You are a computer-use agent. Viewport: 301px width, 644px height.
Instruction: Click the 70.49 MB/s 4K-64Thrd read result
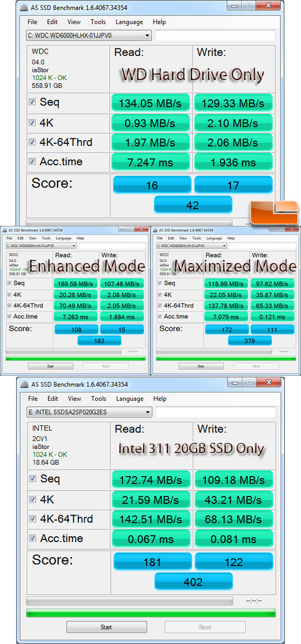(x=75, y=306)
